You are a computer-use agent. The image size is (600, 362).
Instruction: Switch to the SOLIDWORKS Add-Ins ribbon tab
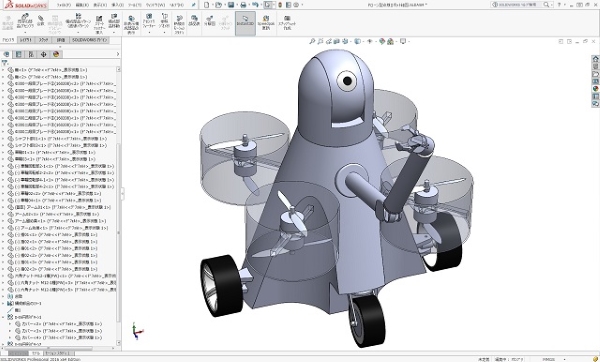pyautogui.click(x=90, y=40)
